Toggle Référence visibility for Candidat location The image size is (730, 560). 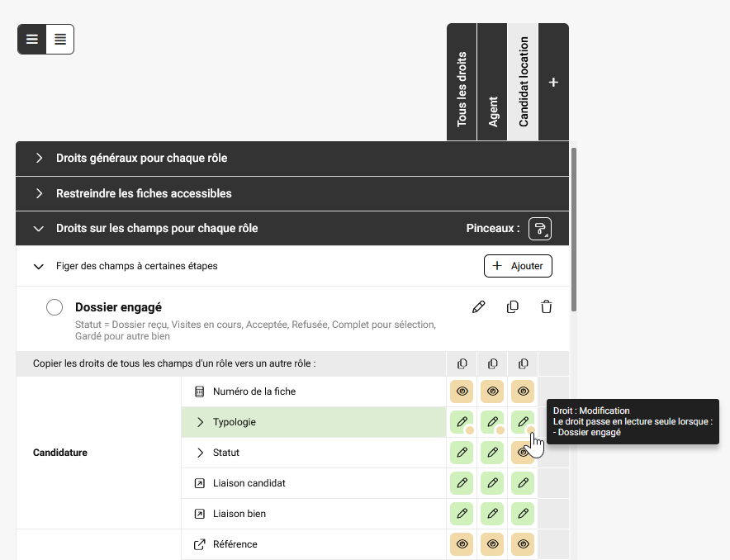pos(524,544)
